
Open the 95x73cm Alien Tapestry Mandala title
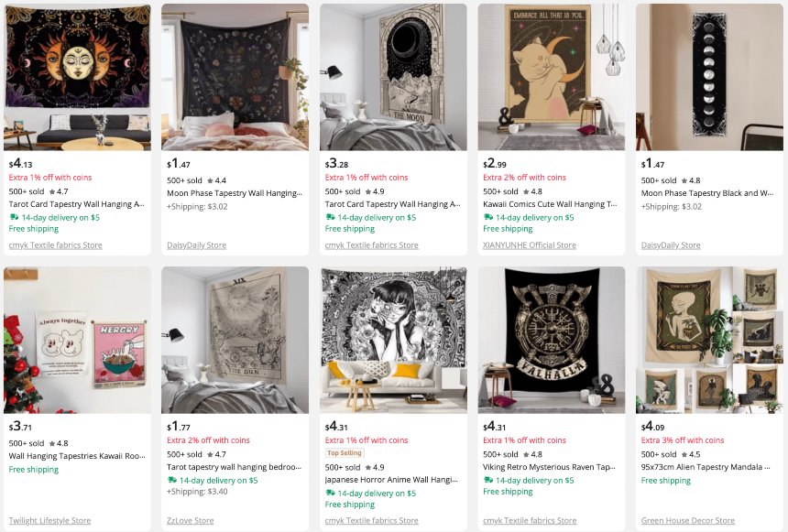[709, 467]
